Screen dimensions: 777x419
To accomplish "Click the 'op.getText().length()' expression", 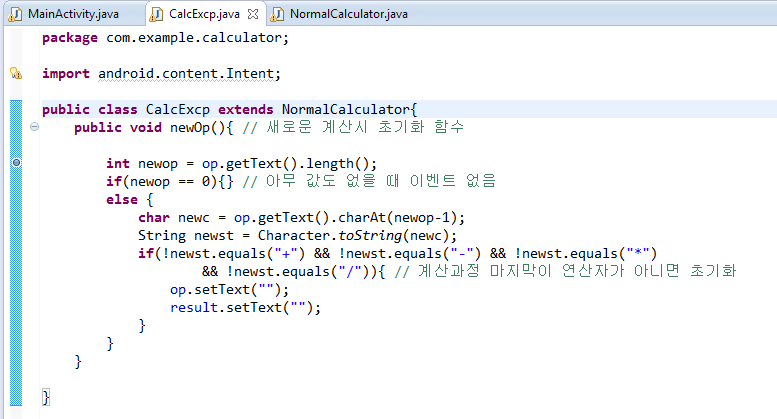I will click(284, 163).
